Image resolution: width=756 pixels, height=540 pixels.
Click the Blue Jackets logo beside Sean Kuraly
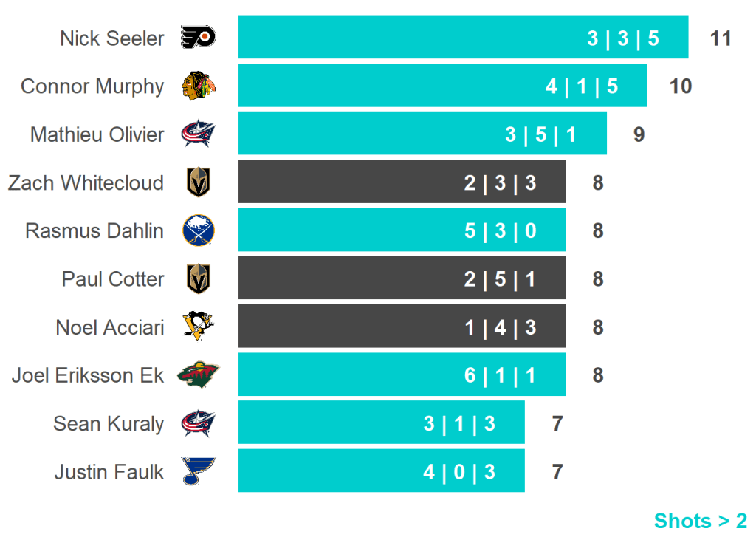tap(198, 423)
